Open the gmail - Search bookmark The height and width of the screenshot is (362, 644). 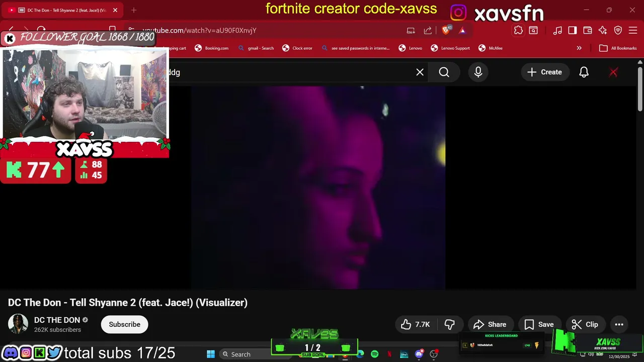click(x=256, y=48)
